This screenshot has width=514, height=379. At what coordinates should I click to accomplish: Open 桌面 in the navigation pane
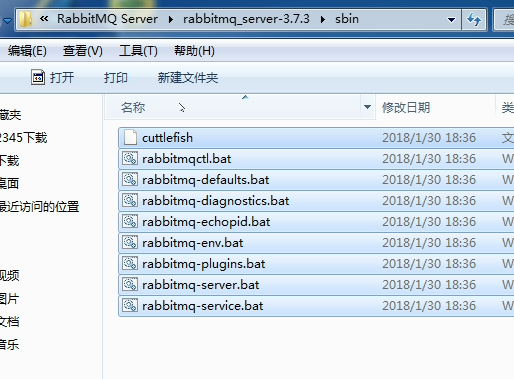click(9, 183)
